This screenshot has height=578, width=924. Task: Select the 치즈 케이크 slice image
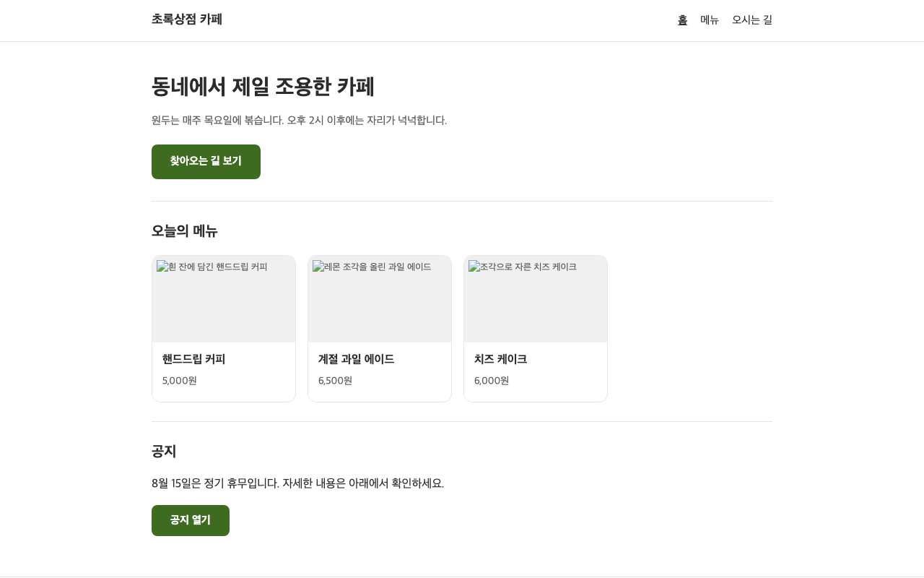coord(536,299)
